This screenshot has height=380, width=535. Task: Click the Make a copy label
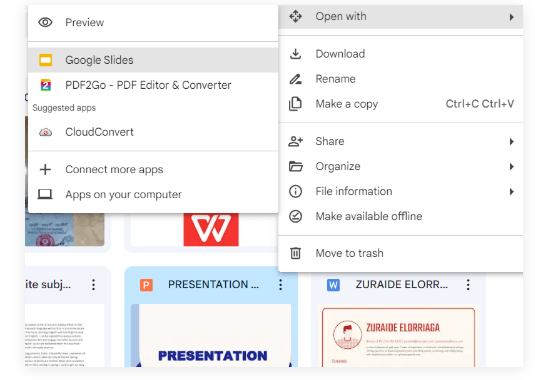coord(347,104)
